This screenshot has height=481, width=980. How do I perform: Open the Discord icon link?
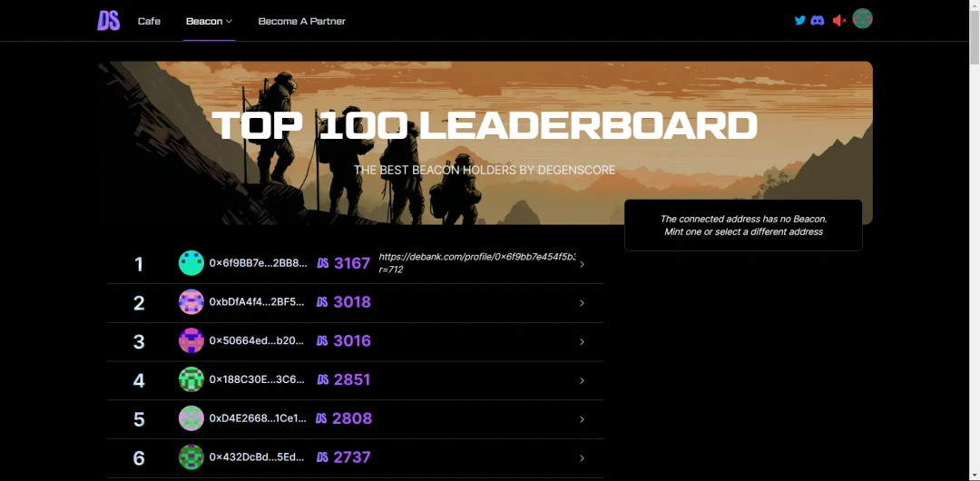coord(818,20)
